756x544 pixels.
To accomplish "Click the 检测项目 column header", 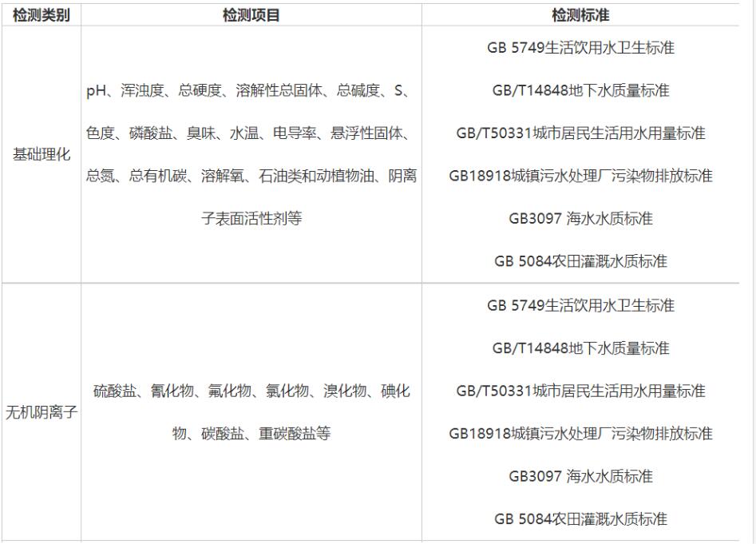I will [x=251, y=15].
